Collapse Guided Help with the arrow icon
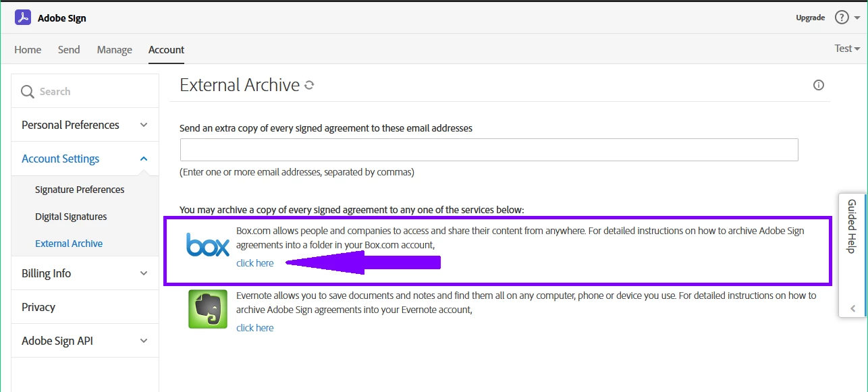 tap(853, 308)
